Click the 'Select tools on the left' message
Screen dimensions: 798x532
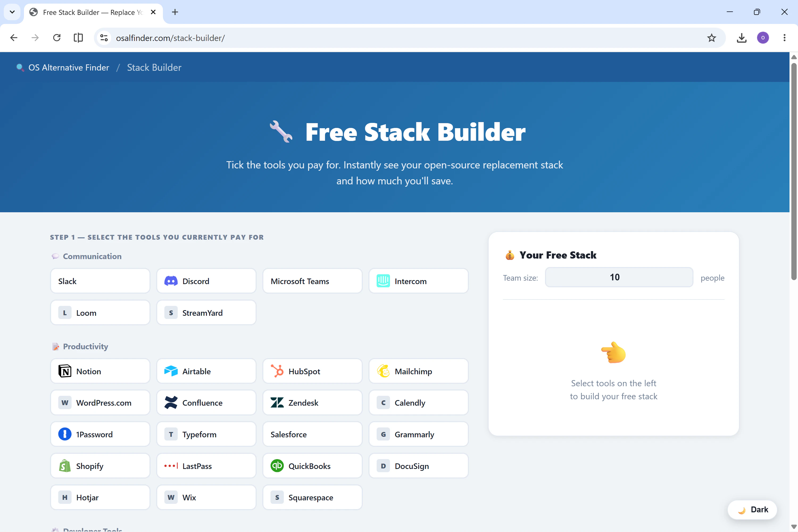click(x=613, y=389)
